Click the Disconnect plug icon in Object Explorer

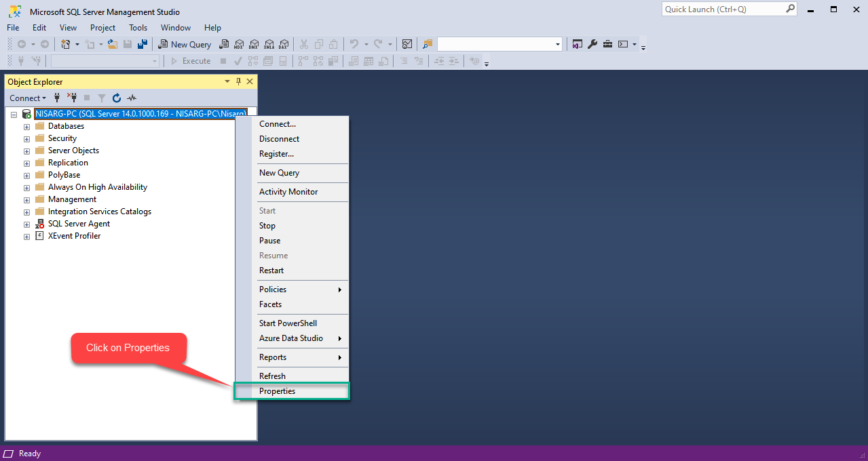pyautogui.click(x=71, y=98)
